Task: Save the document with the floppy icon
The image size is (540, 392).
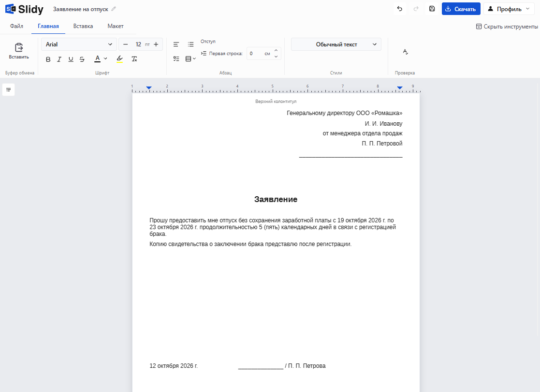Action: click(432, 9)
